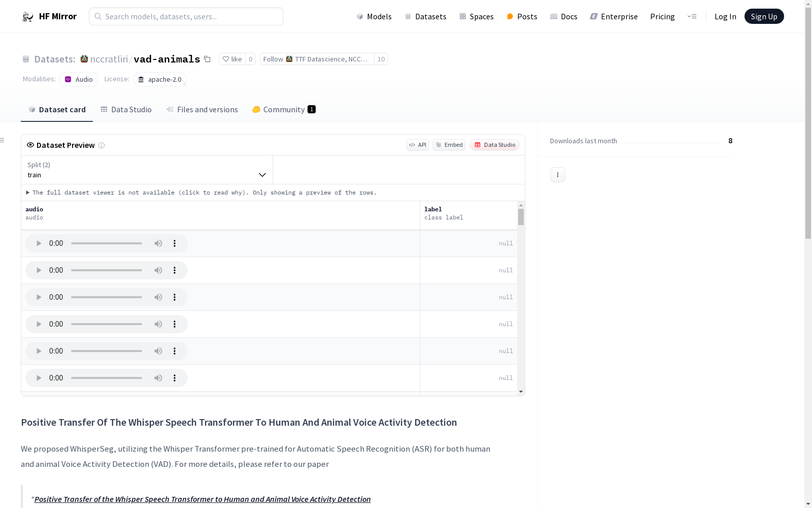Follow TTF Datascience, NCC organization
The height and width of the screenshot is (508, 812).
click(x=317, y=59)
